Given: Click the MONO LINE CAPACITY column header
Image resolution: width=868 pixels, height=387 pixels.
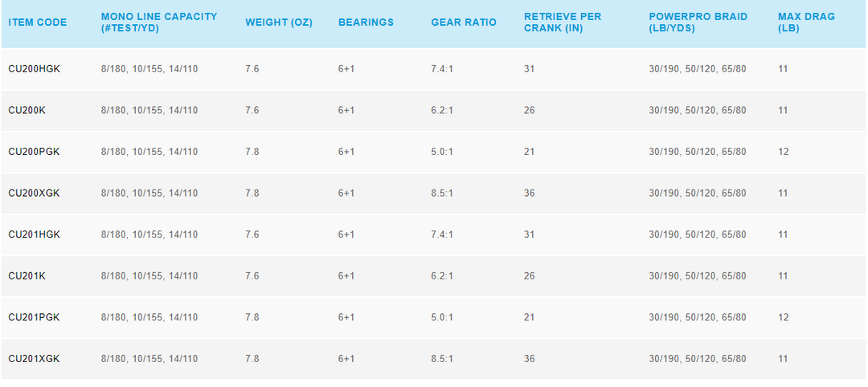Looking at the screenshot, I should coord(158,22).
